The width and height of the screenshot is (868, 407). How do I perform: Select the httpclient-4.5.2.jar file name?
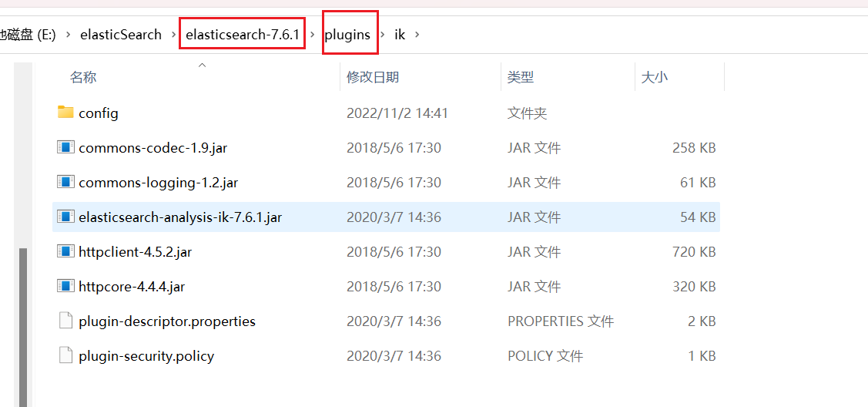click(x=135, y=252)
